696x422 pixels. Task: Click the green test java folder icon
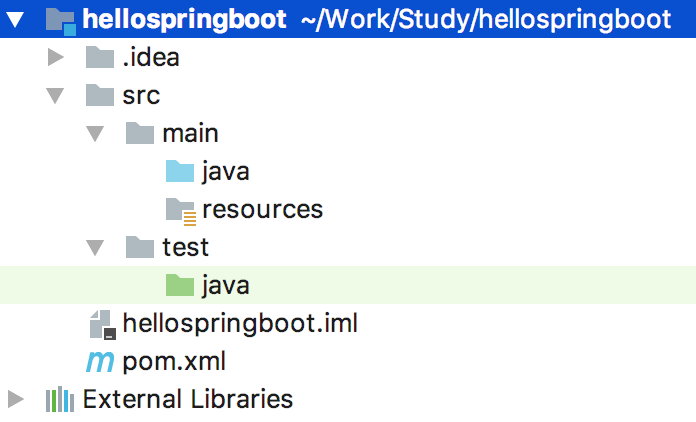coord(179,285)
